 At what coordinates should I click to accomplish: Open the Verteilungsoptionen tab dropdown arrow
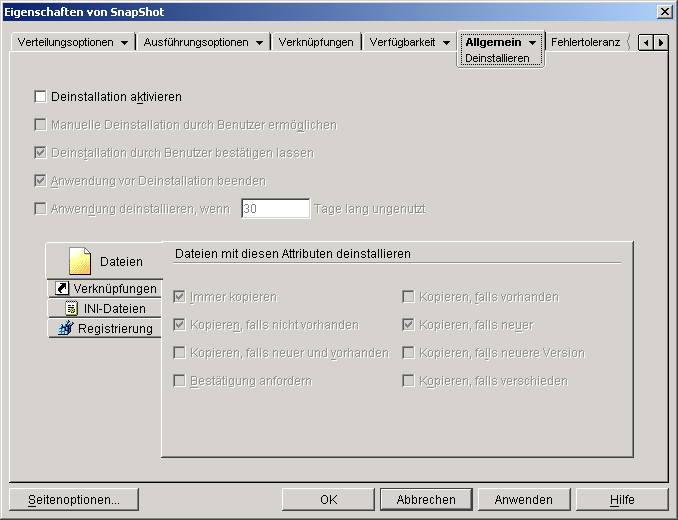click(125, 43)
